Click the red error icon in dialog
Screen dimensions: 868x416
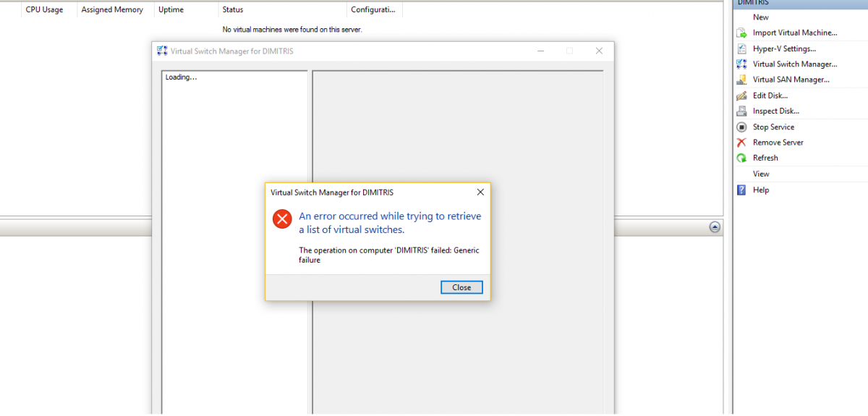(x=282, y=218)
